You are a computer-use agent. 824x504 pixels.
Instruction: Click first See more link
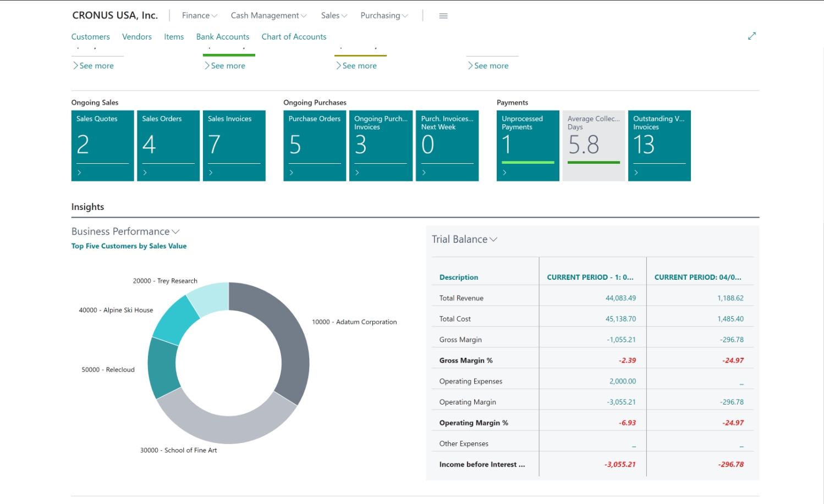pyautogui.click(x=94, y=65)
